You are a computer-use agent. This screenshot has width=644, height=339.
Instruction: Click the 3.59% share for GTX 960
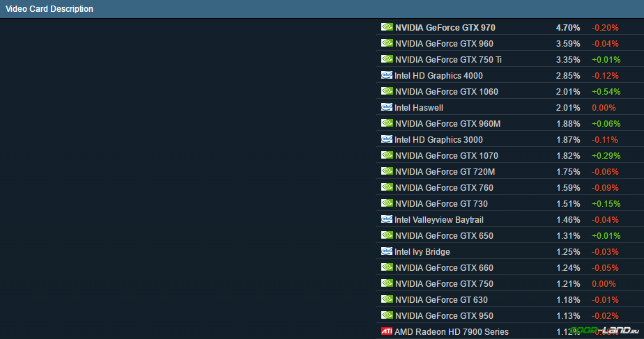click(568, 44)
